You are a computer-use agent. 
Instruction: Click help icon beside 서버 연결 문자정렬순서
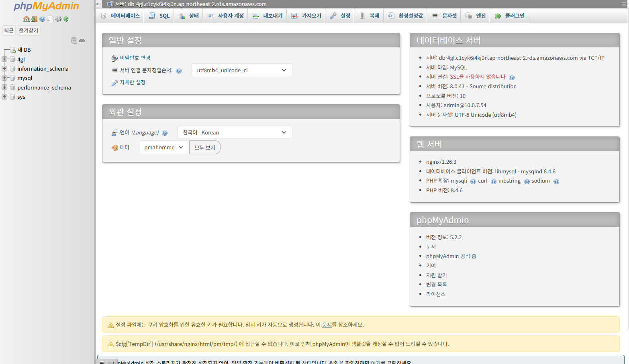click(179, 71)
